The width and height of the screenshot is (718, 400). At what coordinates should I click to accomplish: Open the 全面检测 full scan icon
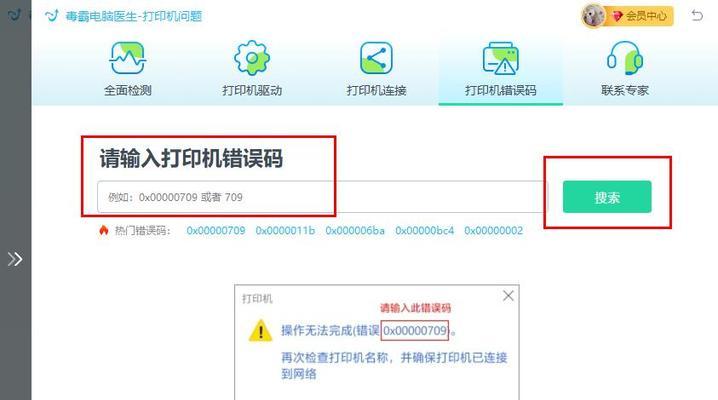click(x=128, y=58)
